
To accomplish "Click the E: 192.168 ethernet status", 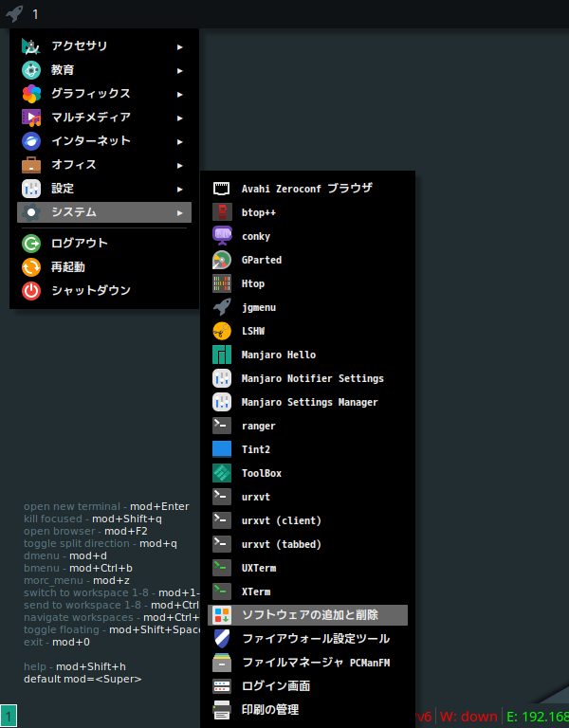I will tap(538, 717).
